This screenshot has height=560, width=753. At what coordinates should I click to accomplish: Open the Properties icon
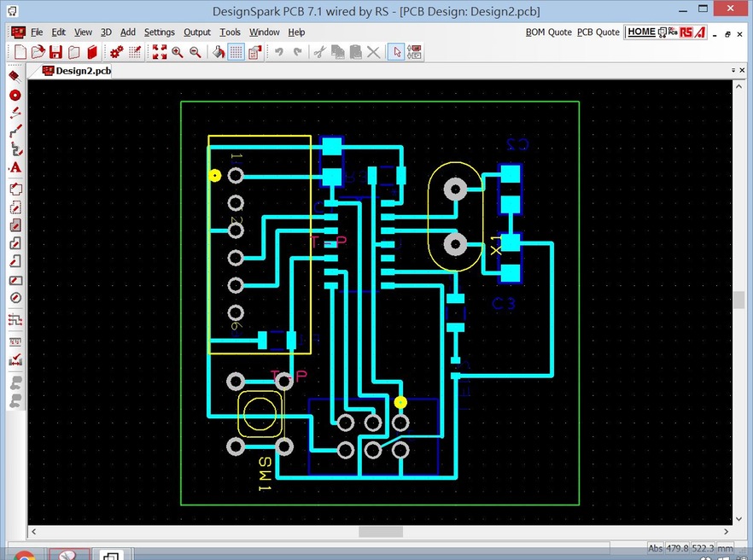point(255,51)
